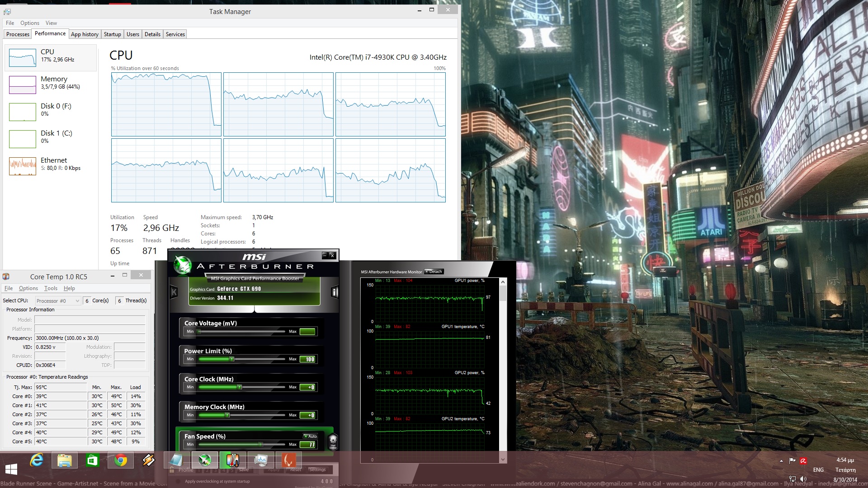Viewport: 868px width, 488px height.
Task: Switch to the App history tab
Action: pos(85,34)
